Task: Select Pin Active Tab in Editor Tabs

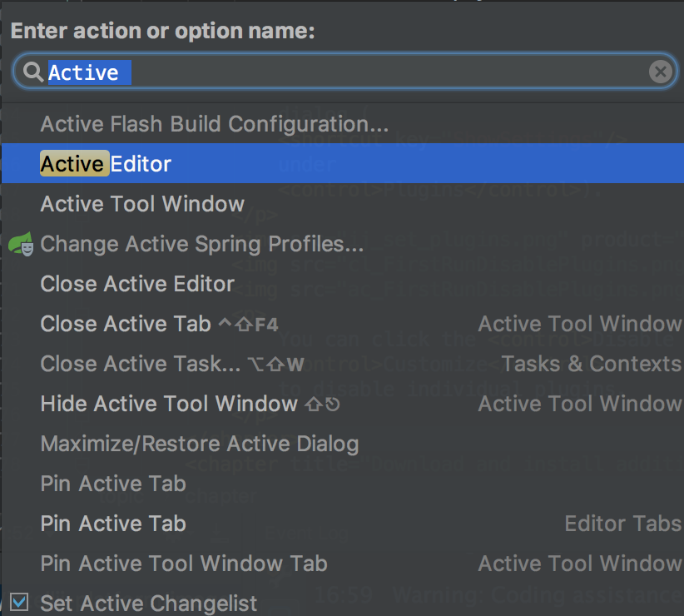Action: coord(113,524)
